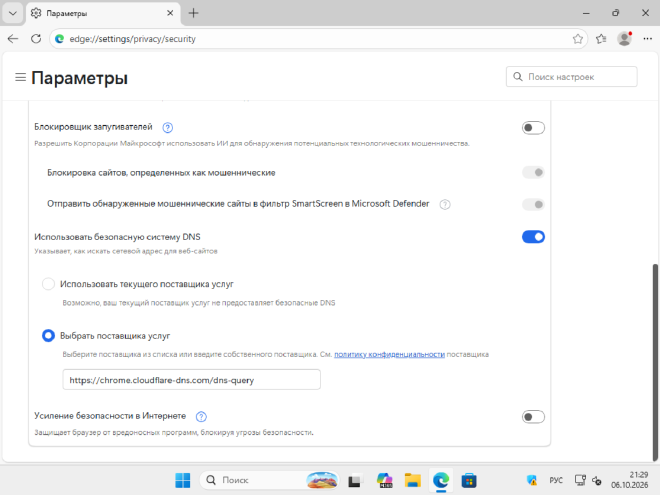
Task: Open Microsoft Store on the taskbar
Action: pos(469,480)
